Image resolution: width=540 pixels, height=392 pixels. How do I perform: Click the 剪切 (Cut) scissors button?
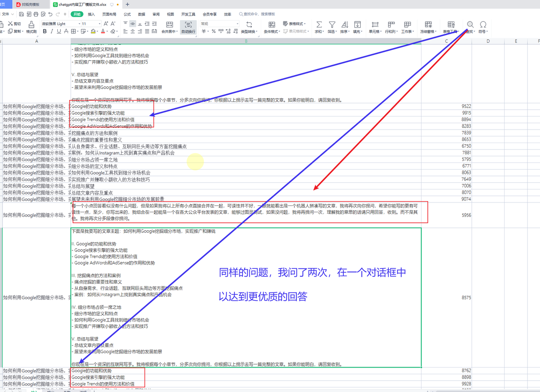[x=14, y=24]
